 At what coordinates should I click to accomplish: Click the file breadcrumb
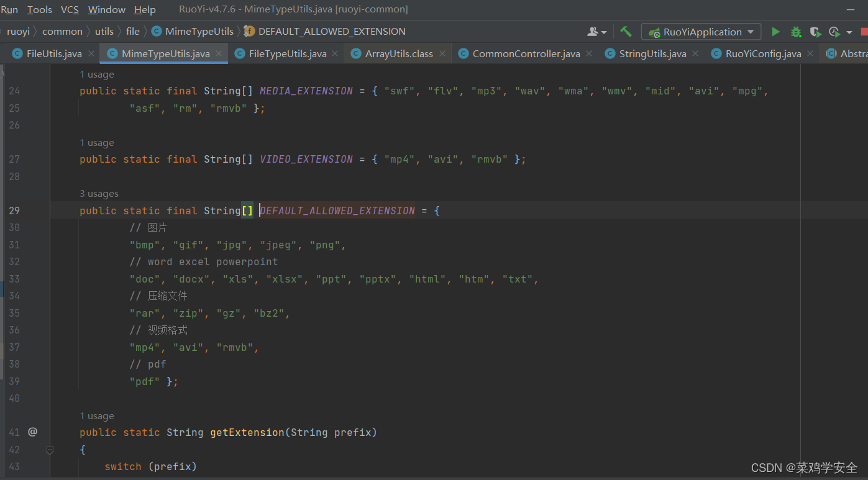coord(133,31)
